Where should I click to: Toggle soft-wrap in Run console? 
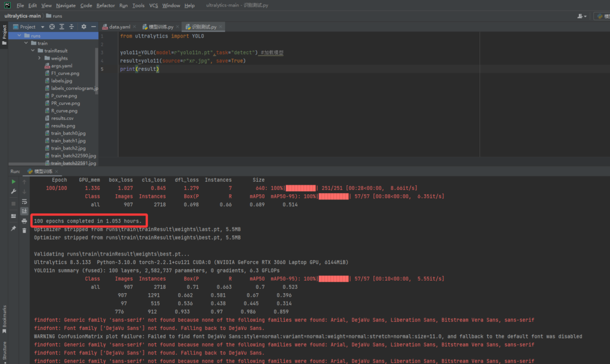(24, 201)
